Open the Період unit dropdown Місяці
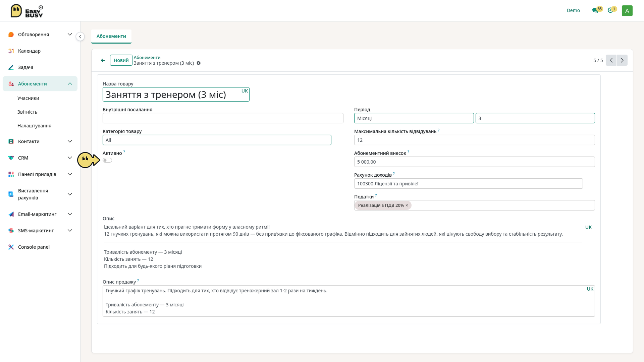Screen dimensions: 644x362 pos(414,118)
